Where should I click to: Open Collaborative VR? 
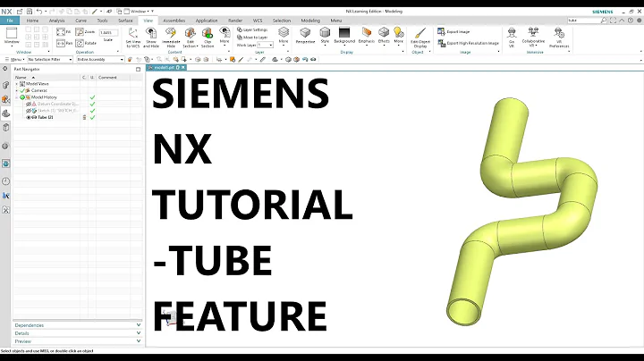(x=533, y=38)
